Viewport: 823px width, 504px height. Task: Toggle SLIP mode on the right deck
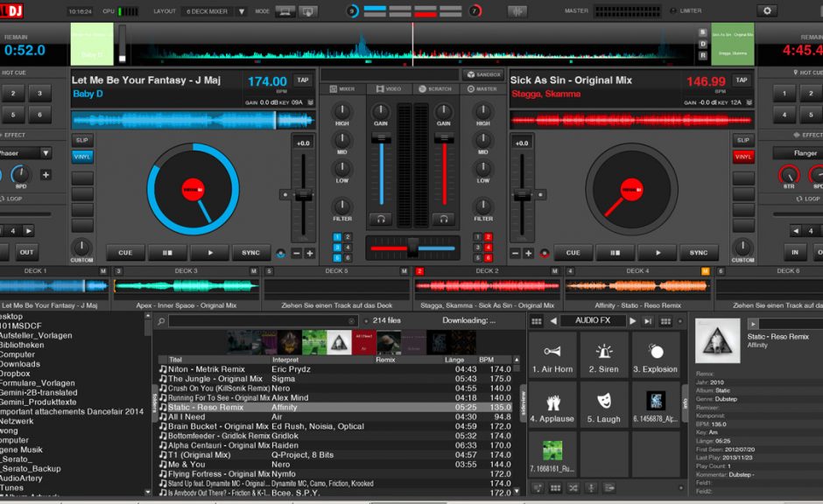coord(742,139)
